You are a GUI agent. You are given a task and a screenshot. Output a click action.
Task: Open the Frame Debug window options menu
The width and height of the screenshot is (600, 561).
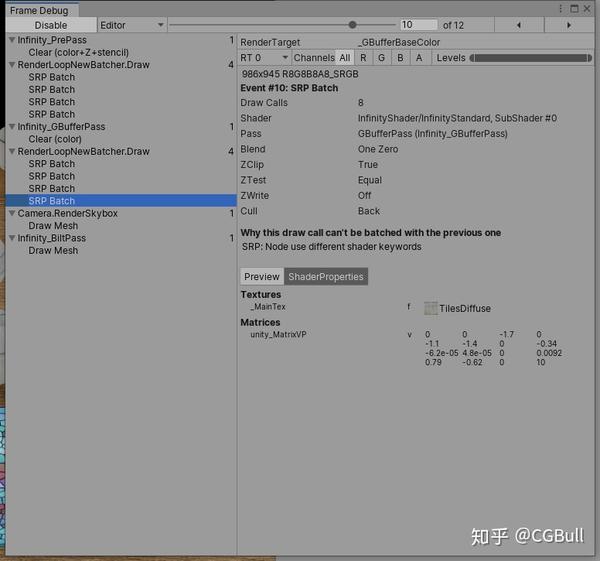(560, 8)
